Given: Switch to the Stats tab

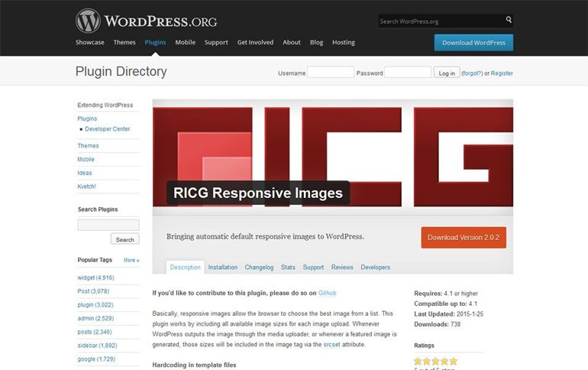Looking at the screenshot, I should (x=288, y=268).
